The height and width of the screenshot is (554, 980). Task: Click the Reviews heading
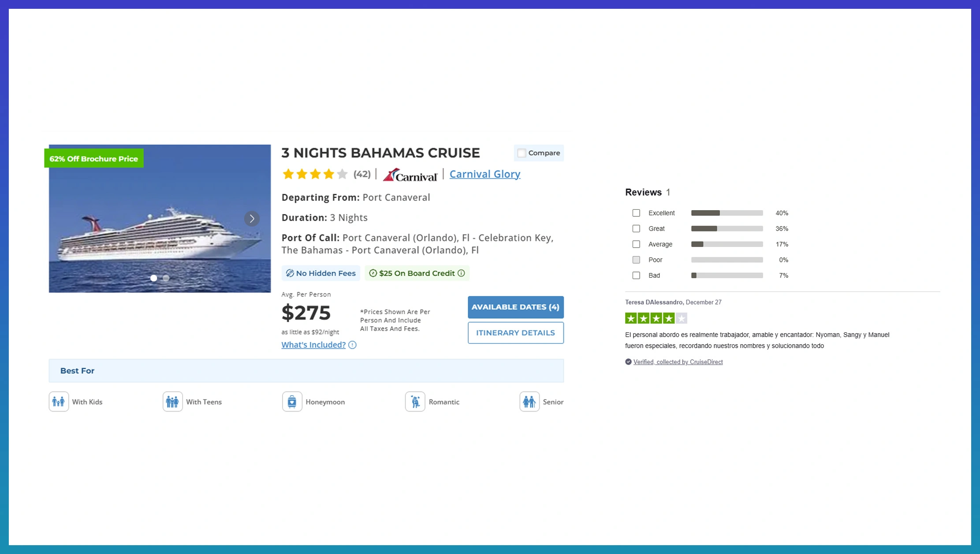point(643,193)
